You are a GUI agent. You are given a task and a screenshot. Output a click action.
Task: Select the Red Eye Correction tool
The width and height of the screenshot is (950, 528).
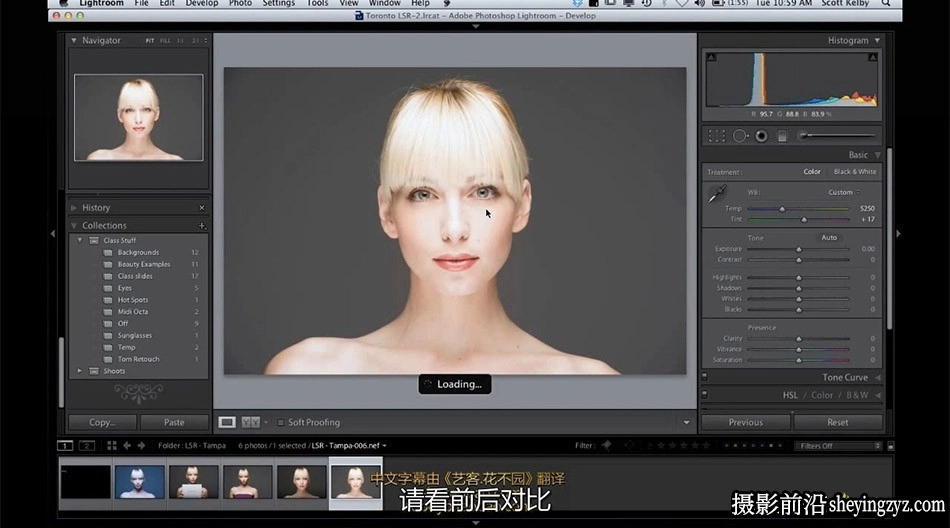click(x=762, y=136)
